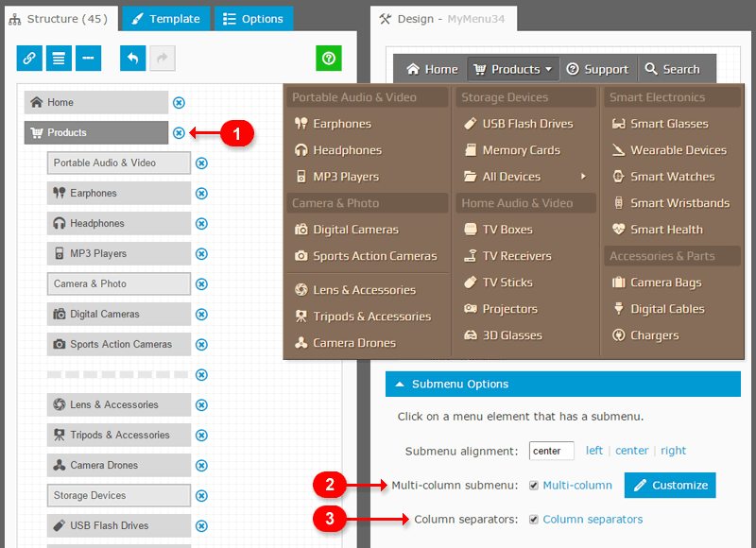Click the add separator toolbar icon

click(x=89, y=59)
